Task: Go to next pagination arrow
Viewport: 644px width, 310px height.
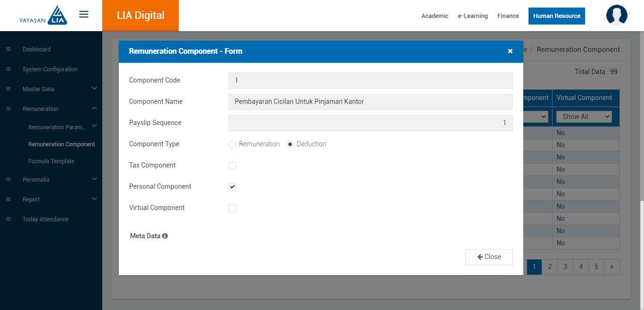Action: pyautogui.click(x=611, y=267)
